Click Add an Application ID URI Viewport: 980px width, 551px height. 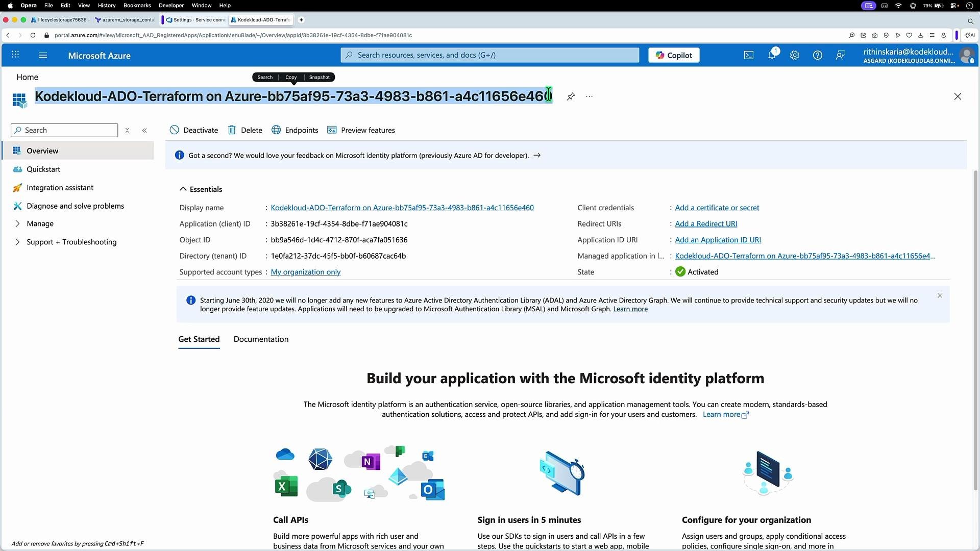point(718,240)
